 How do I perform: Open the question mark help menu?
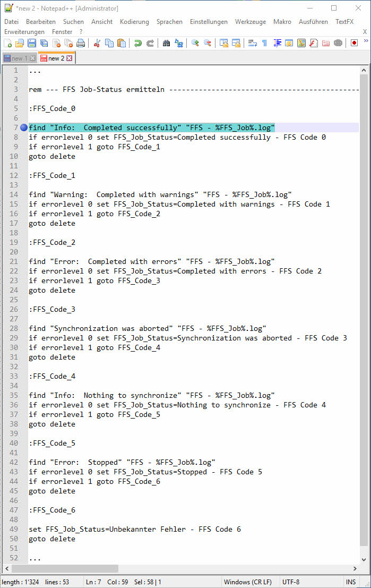point(81,32)
